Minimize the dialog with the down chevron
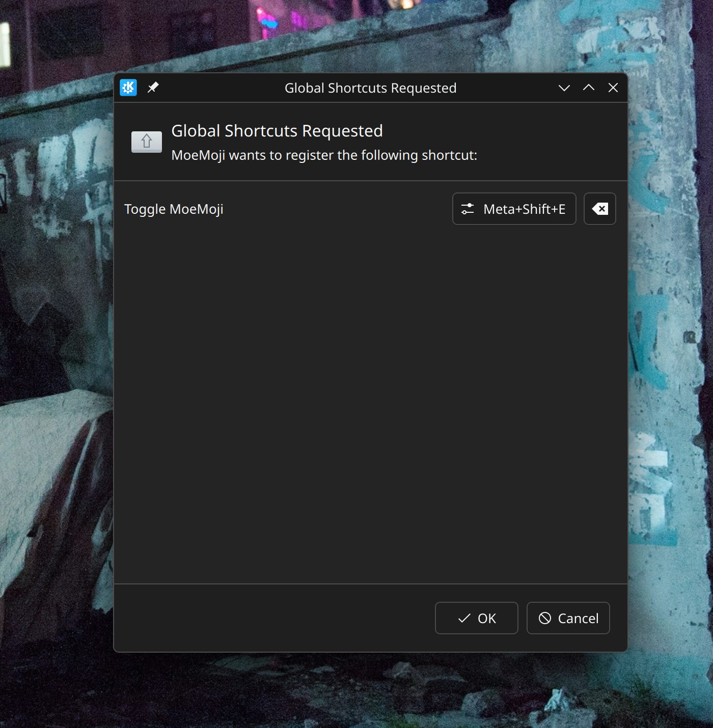The width and height of the screenshot is (713, 728). point(564,88)
